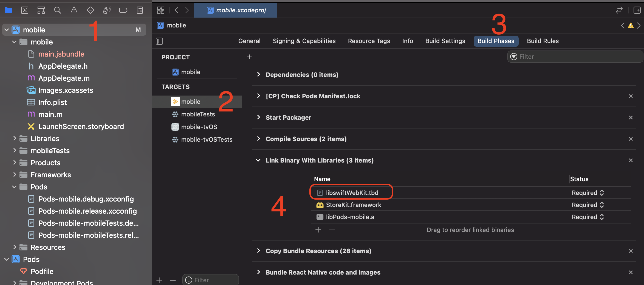The image size is (644, 285).
Task: Open the Find navigator magnifier icon
Action: [57, 10]
